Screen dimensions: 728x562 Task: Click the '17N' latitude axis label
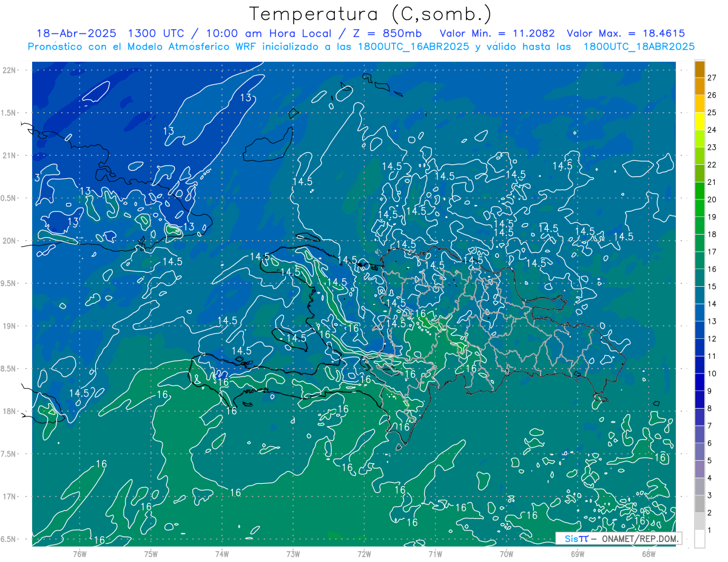click(x=9, y=497)
